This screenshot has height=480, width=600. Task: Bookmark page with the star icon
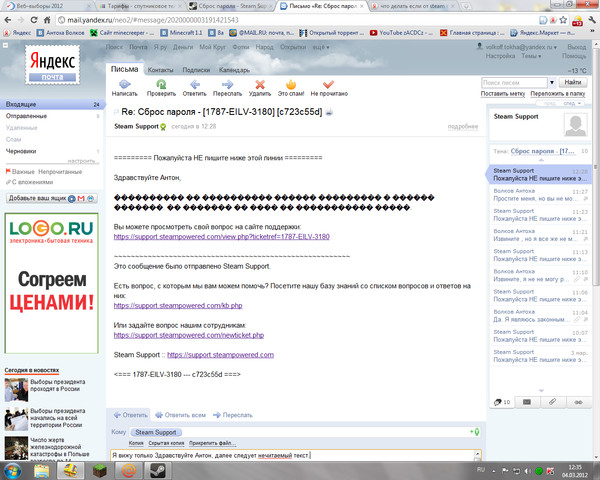pyautogui.click(x=563, y=20)
